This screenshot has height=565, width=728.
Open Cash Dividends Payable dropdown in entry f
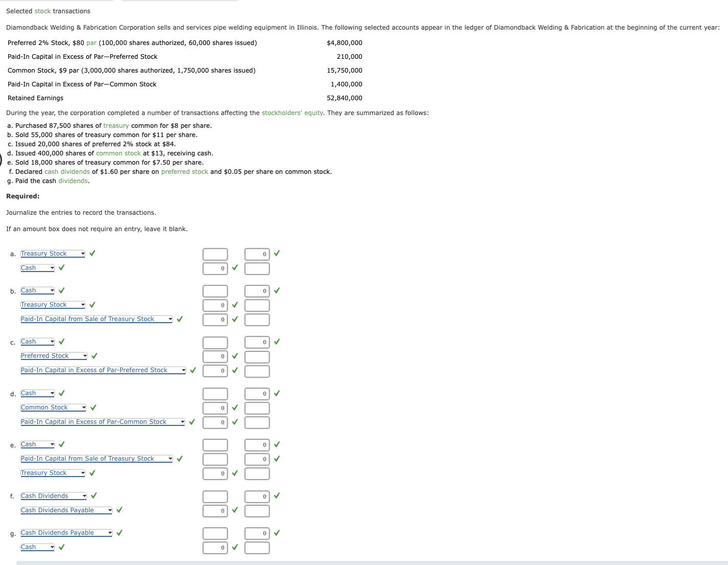(x=66, y=510)
